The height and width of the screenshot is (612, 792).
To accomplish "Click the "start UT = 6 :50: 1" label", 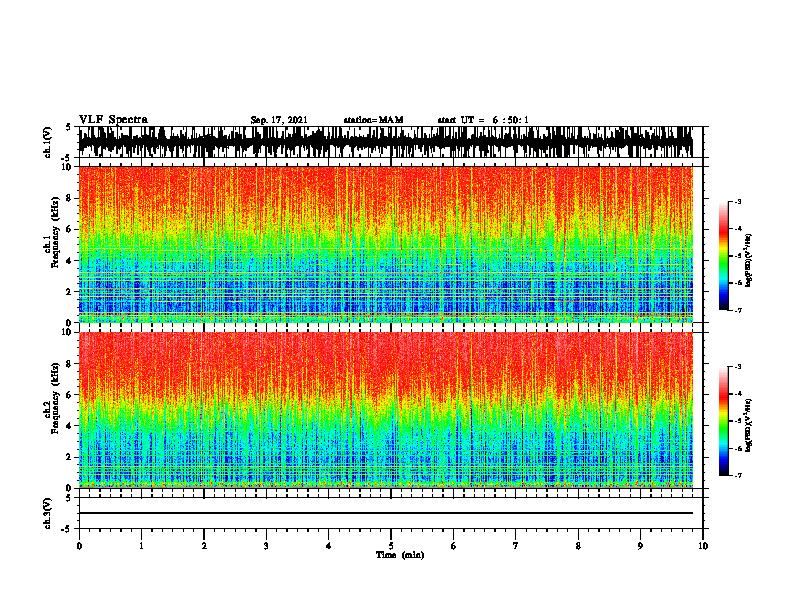I will pyautogui.click(x=483, y=120).
